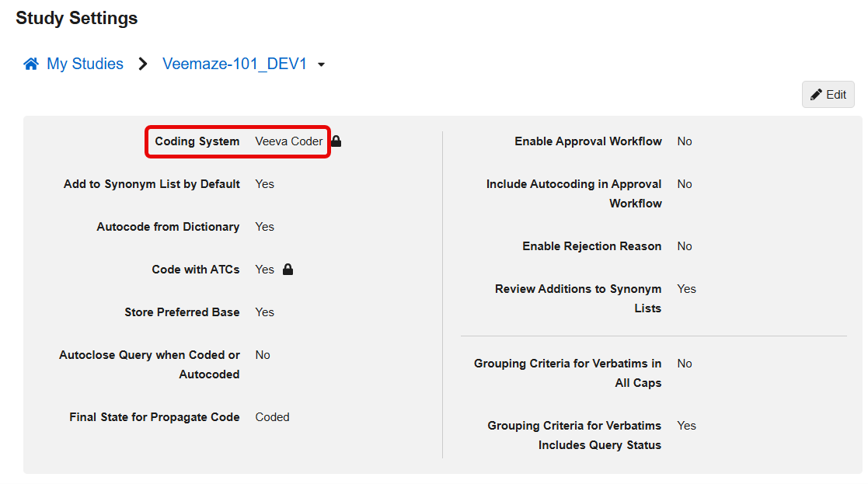
Task: Click Yes value for Add to Synonym List
Action: pos(264,184)
